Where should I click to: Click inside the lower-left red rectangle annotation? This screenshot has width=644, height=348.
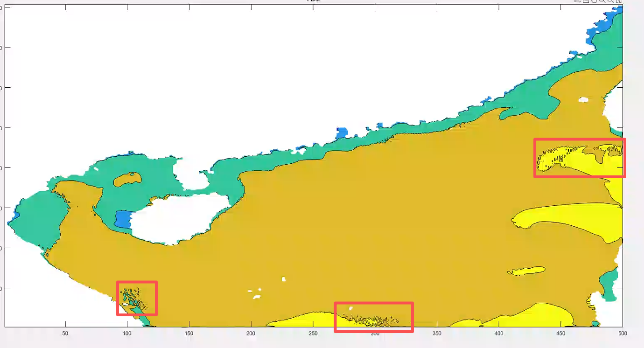137,298
